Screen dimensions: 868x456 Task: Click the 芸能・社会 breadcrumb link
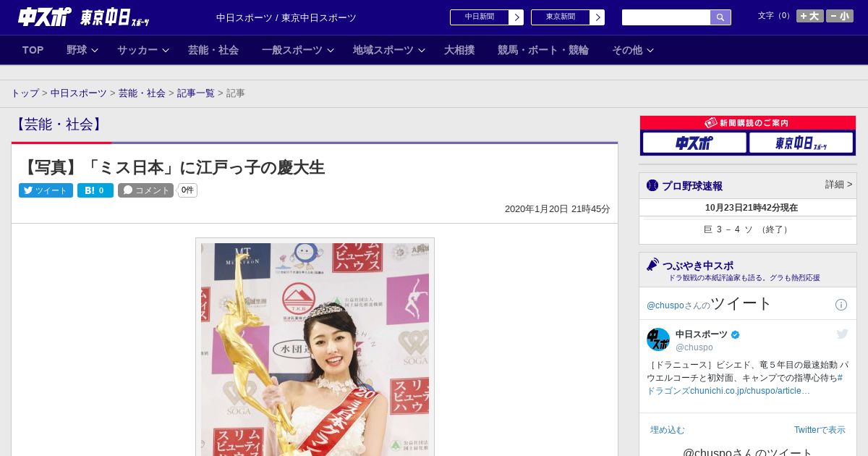click(142, 93)
